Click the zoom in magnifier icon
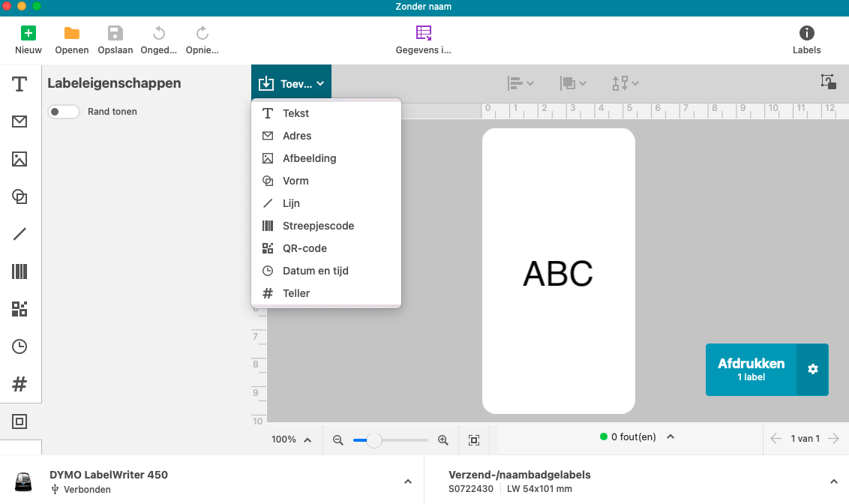The height and width of the screenshot is (504, 849). tap(443, 440)
